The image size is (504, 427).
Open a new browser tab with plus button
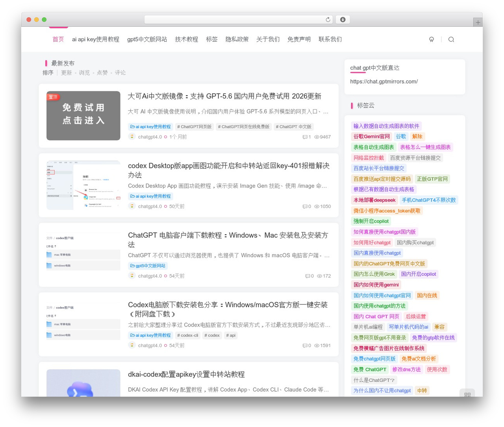coord(478,22)
